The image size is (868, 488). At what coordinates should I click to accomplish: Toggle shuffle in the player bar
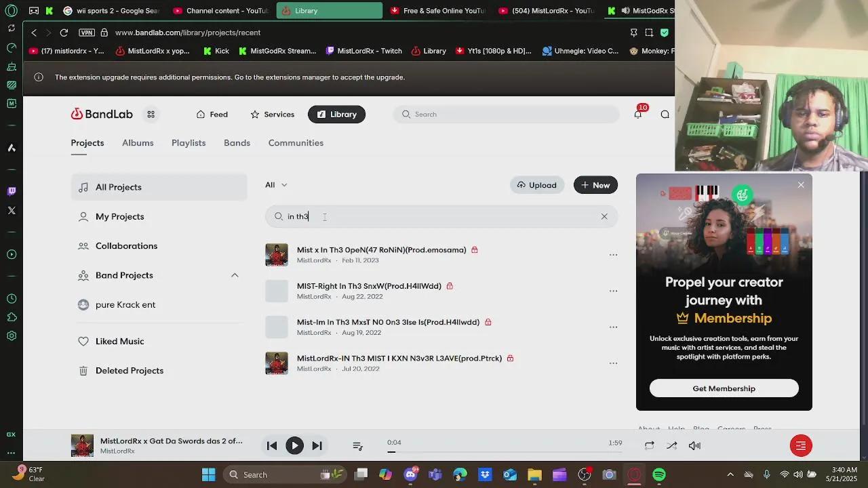coord(672,445)
